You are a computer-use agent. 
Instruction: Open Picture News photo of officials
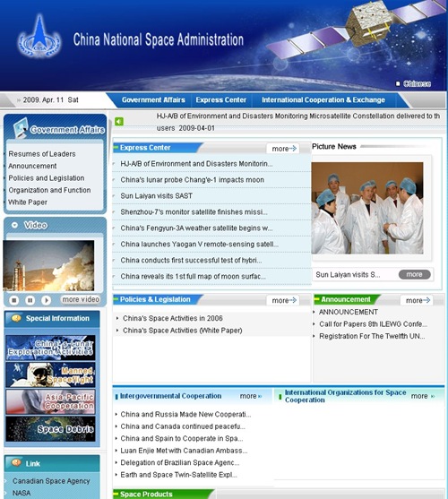click(x=367, y=208)
